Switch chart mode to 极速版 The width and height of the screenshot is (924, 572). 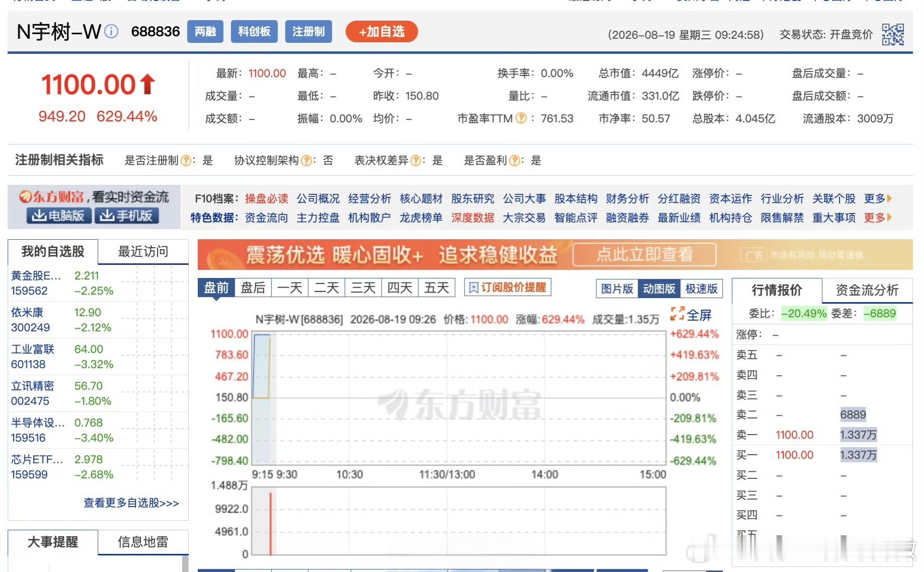point(702,289)
